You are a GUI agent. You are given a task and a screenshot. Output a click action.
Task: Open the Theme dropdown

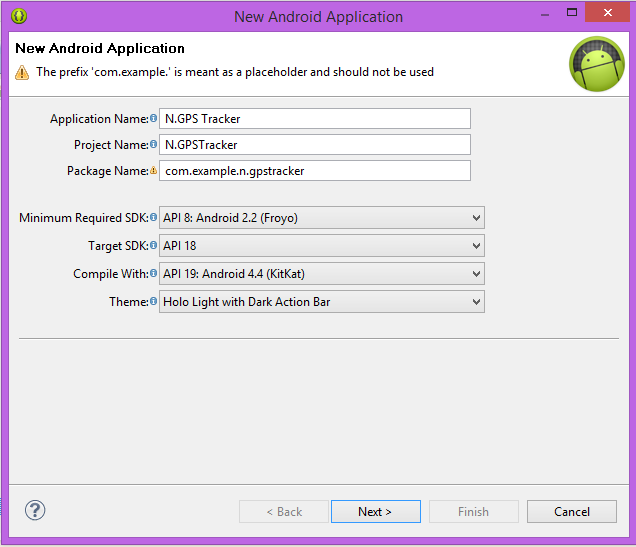[322, 302]
